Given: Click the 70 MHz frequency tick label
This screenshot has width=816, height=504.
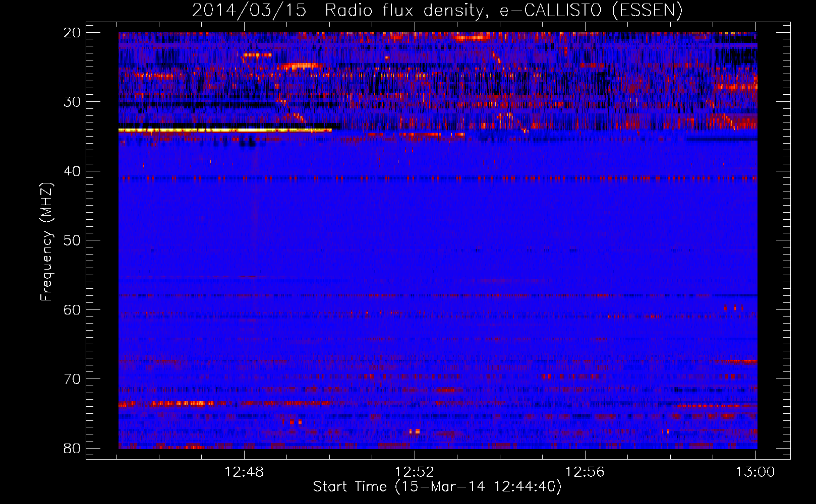Looking at the screenshot, I should click(72, 379).
